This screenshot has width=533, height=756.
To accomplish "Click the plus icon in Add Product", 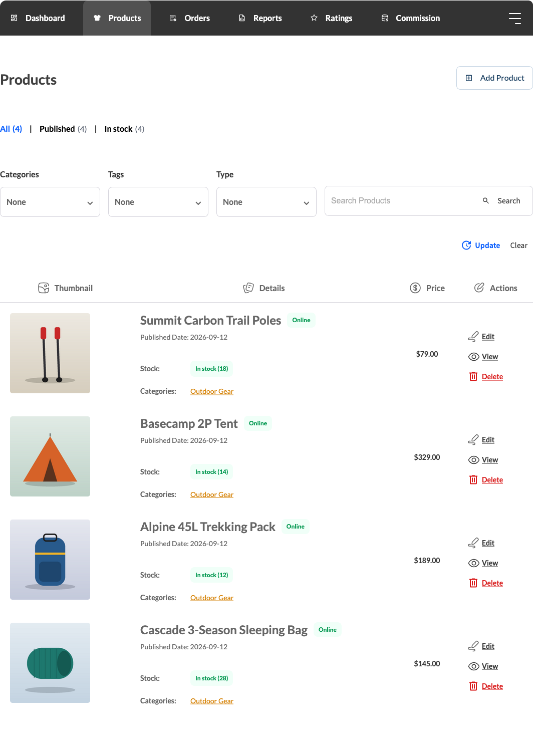I will click(469, 78).
